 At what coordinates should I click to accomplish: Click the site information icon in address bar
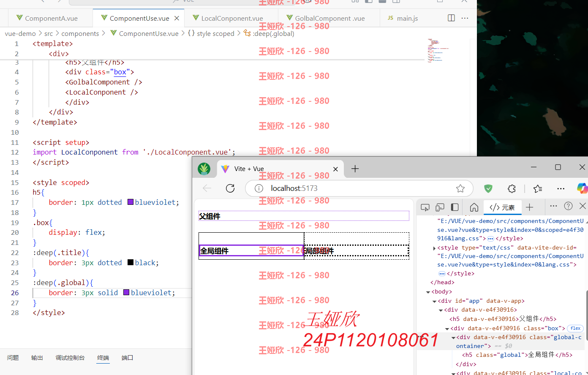pos(259,188)
